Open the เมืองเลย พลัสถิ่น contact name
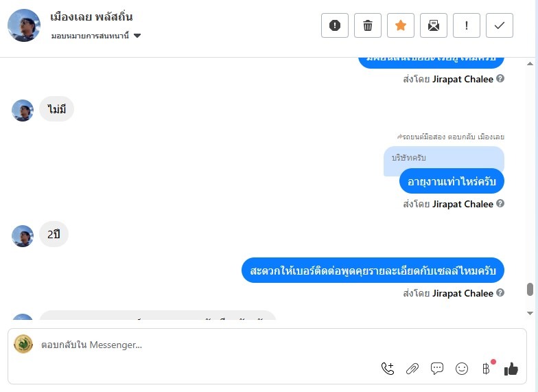This screenshot has height=392, width=538. pos(91,16)
